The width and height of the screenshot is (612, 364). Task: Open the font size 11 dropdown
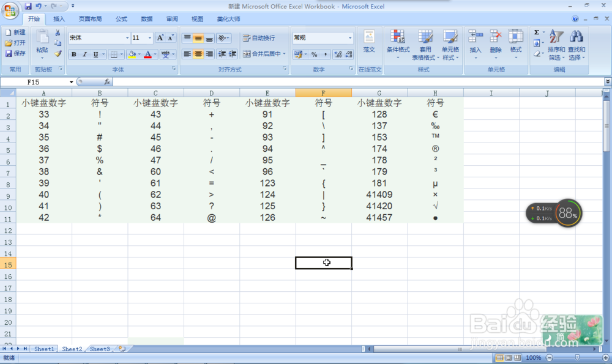[149, 38]
